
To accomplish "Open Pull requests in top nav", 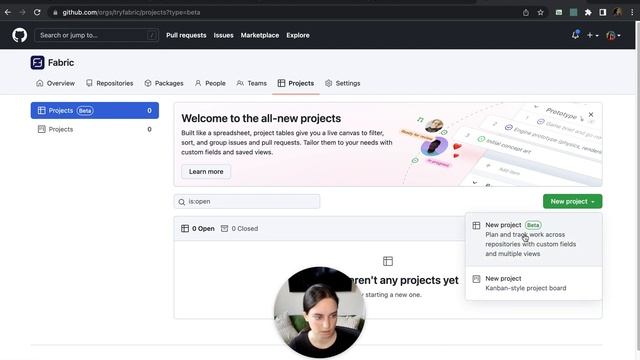I will 186,35.
